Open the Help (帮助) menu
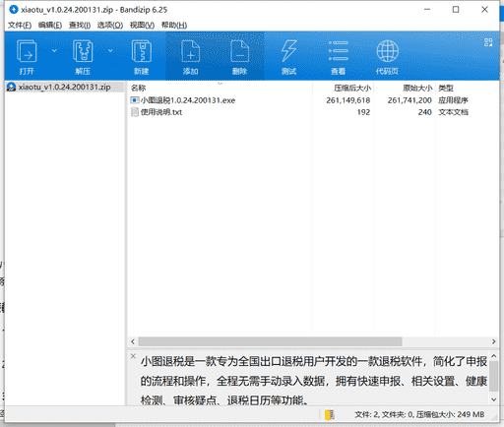The height and width of the screenshot is (427, 504). pyautogui.click(x=174, y=25)
